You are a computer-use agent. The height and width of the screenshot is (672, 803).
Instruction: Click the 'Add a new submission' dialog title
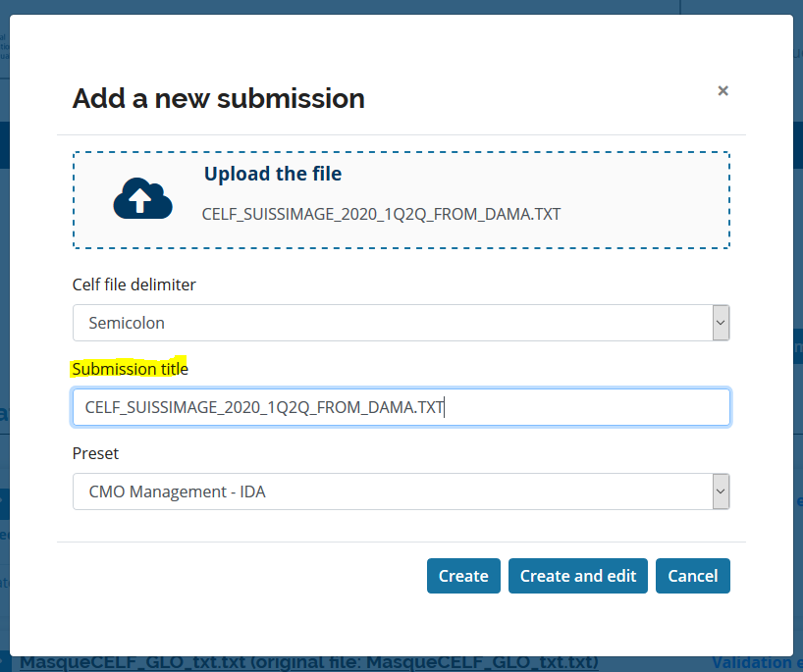point(218,98)
